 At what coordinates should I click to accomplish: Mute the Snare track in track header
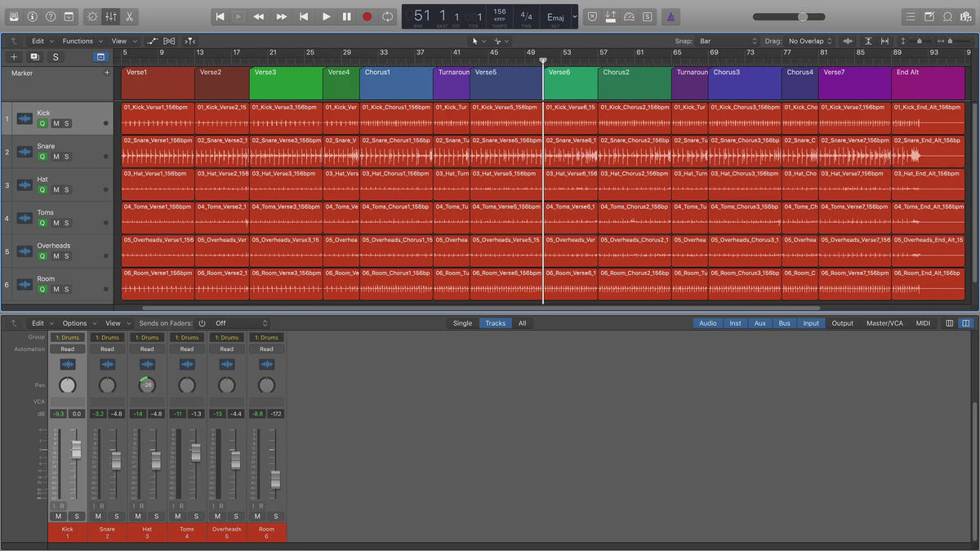pos(56,157)
